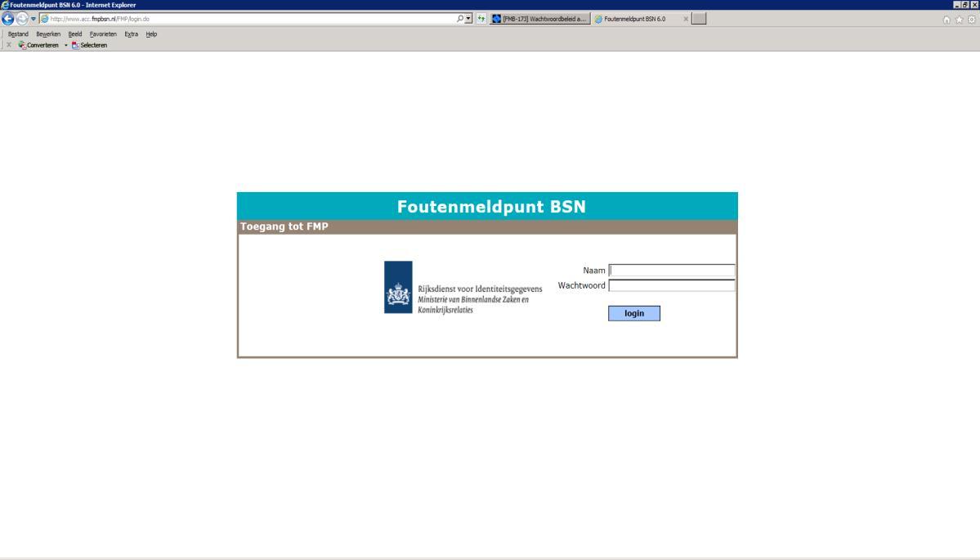Screen dimensions: 980x560
Task: Click the Home icon in the toolbar
Action: [x=946, y=20]
